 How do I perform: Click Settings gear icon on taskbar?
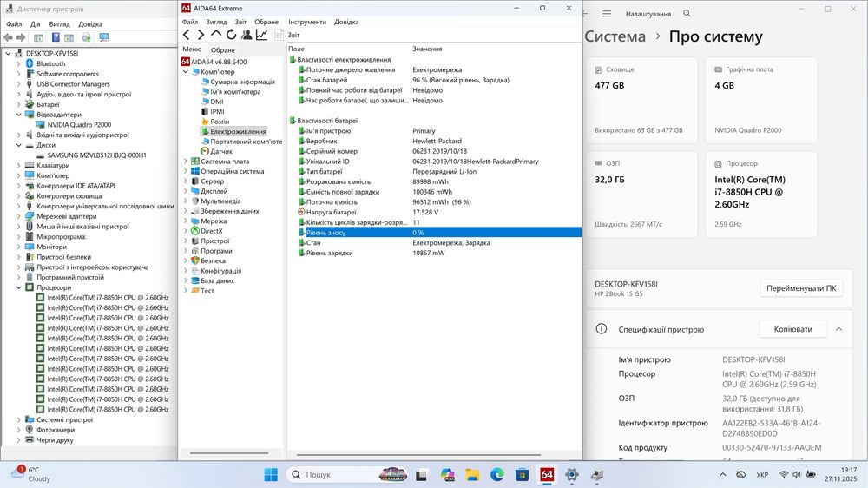tap(572, 475)
